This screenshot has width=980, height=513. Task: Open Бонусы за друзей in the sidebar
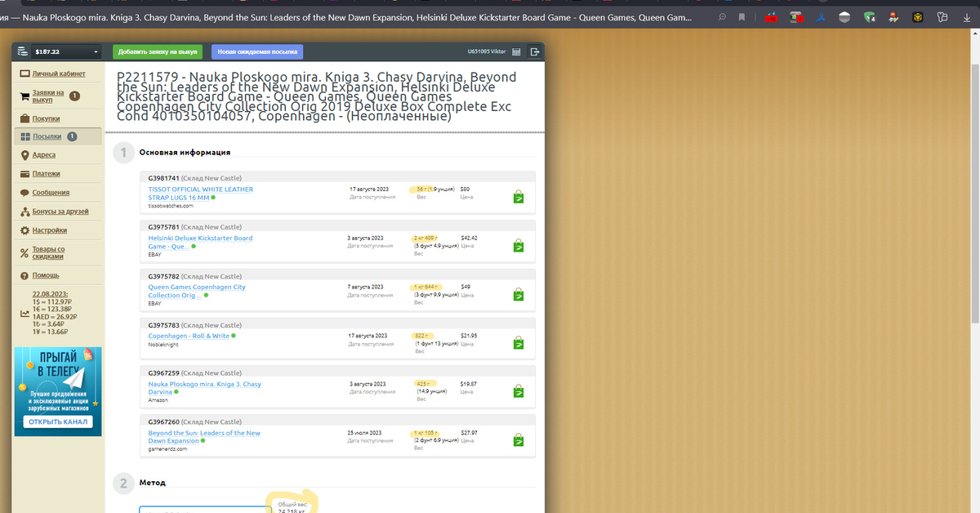click(x=60, y=212)
